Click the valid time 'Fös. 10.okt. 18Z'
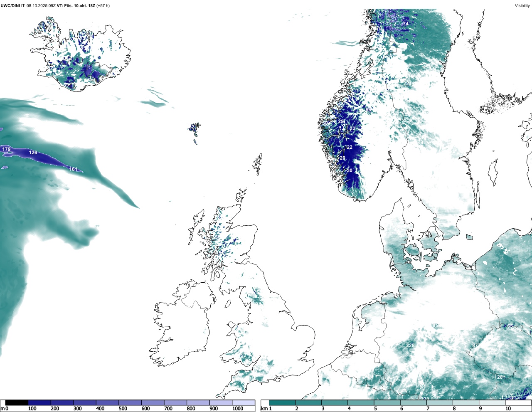 coord(79,6)
